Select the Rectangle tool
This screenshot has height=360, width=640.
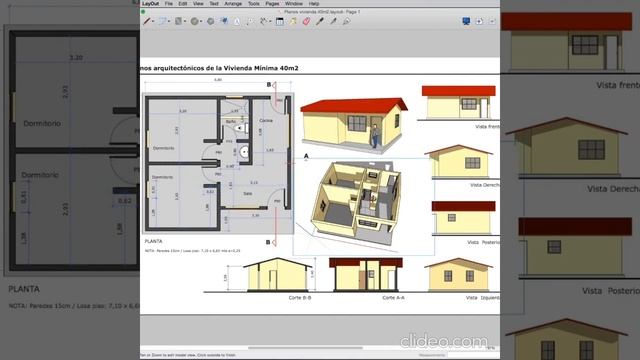[178, 21]
